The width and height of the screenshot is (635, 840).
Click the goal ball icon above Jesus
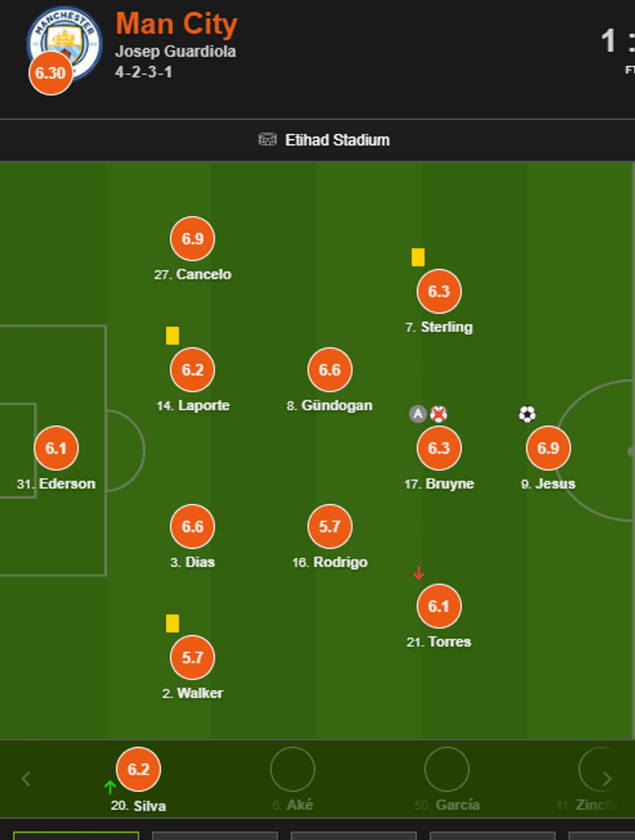(x=527, y=414)
